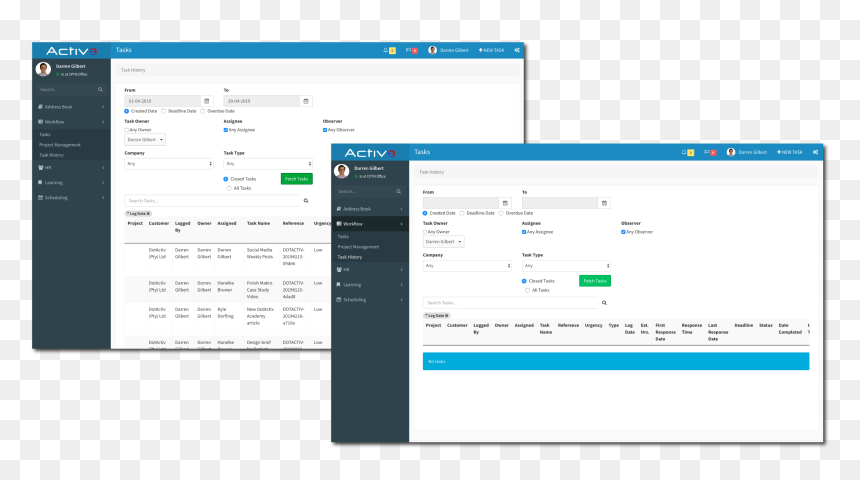Click 'Social Media Weekly Posts' task name in back window
The width and height of the screenshot is (860, 480).
[259, 253]
